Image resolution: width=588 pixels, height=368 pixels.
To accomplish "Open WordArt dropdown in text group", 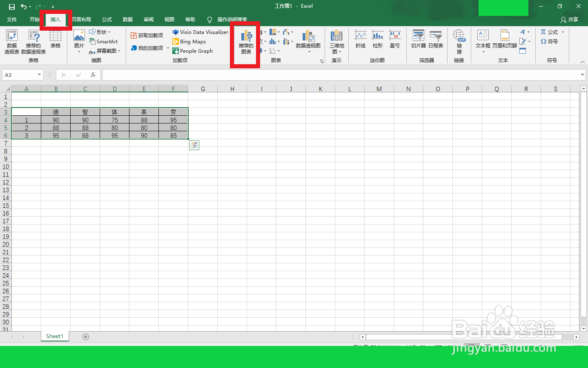I will (x=525, y=32).
